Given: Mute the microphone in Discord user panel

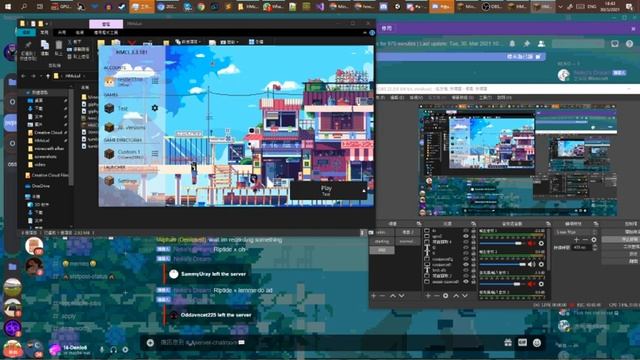Looking at the screenshot, I should [x=102, y=350].
